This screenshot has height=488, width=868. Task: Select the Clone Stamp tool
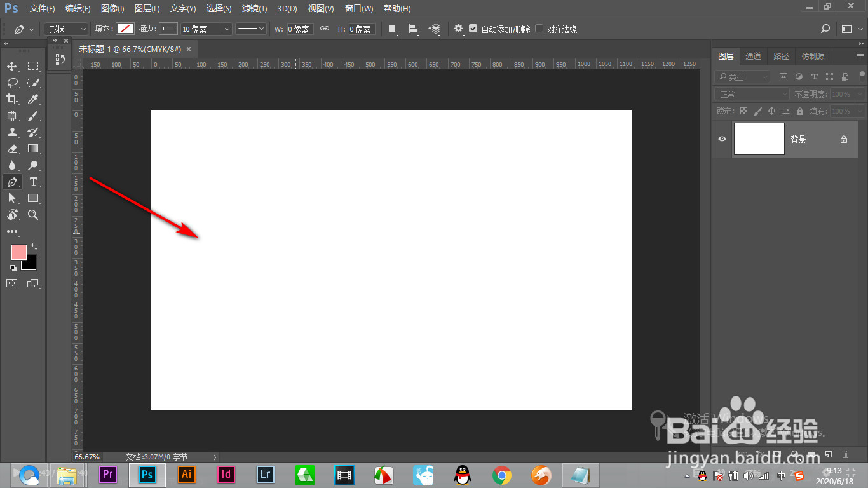tap(12, 132)
